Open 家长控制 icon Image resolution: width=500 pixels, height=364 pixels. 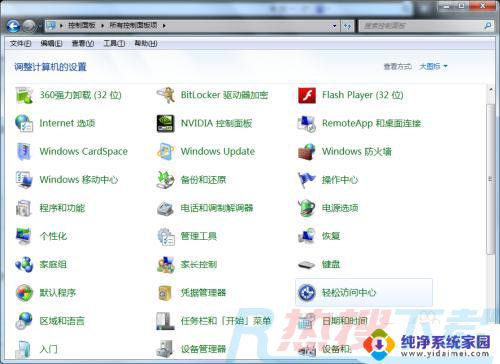(x=166, y=265)
